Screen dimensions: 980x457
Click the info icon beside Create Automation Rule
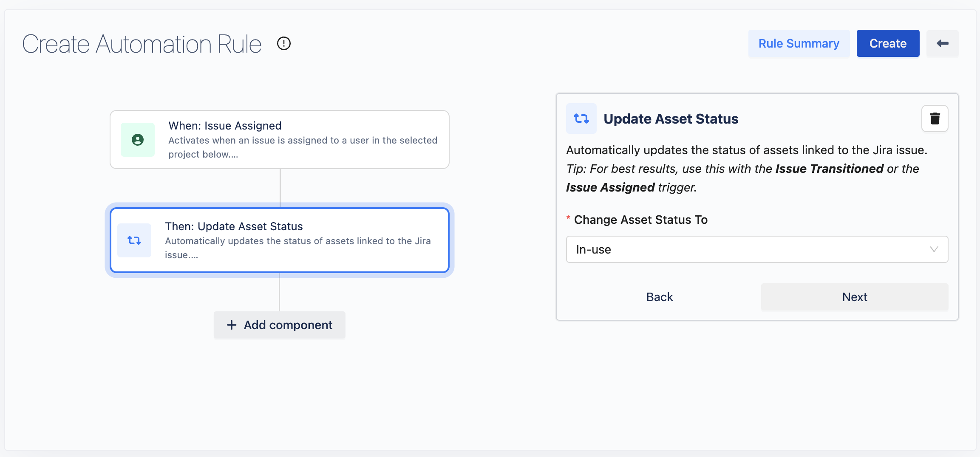(x=283, y=43)
